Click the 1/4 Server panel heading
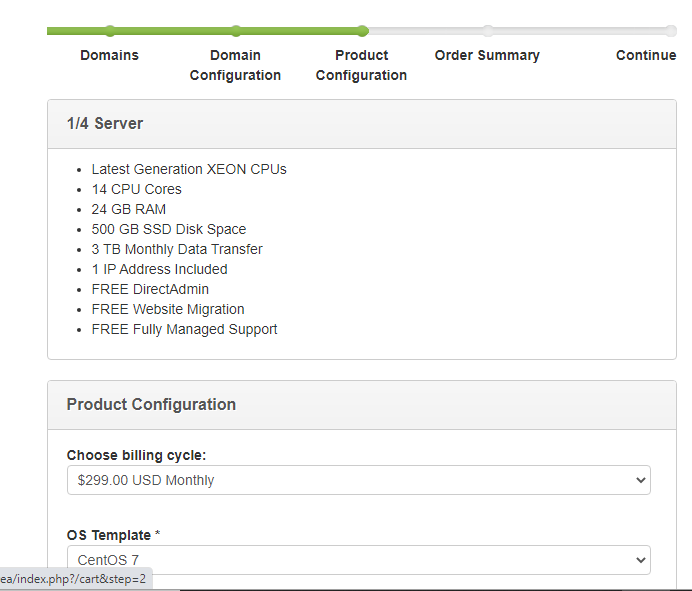Screen dimensions: 692x591 click(x=105, y=124)
